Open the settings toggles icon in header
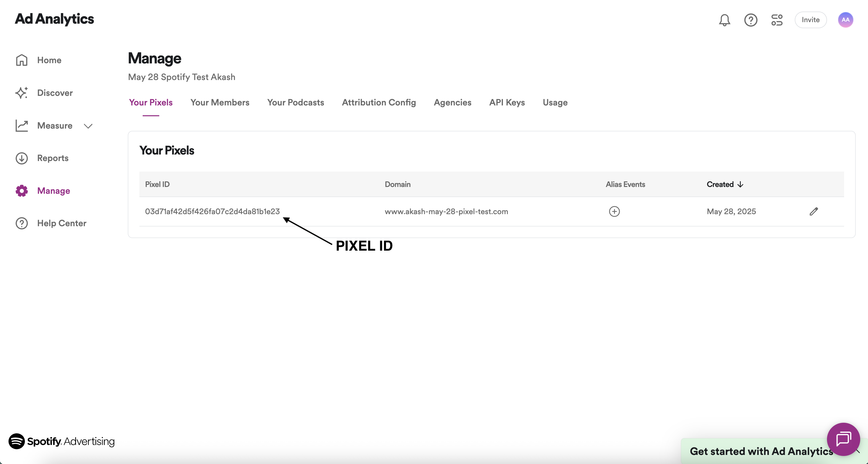The width and height of the screenshot is (868, 464). [777, 20]
